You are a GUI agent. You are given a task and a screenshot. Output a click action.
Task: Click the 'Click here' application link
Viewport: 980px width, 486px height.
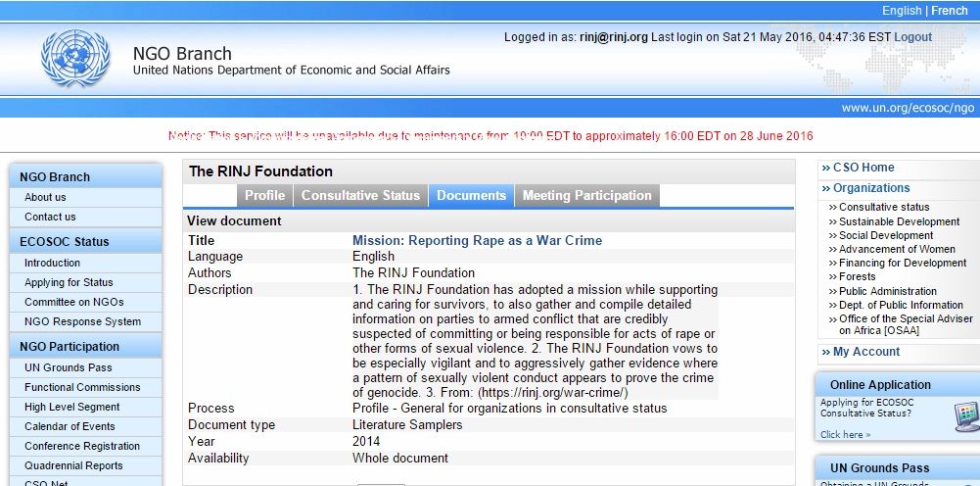pos(845,435)
